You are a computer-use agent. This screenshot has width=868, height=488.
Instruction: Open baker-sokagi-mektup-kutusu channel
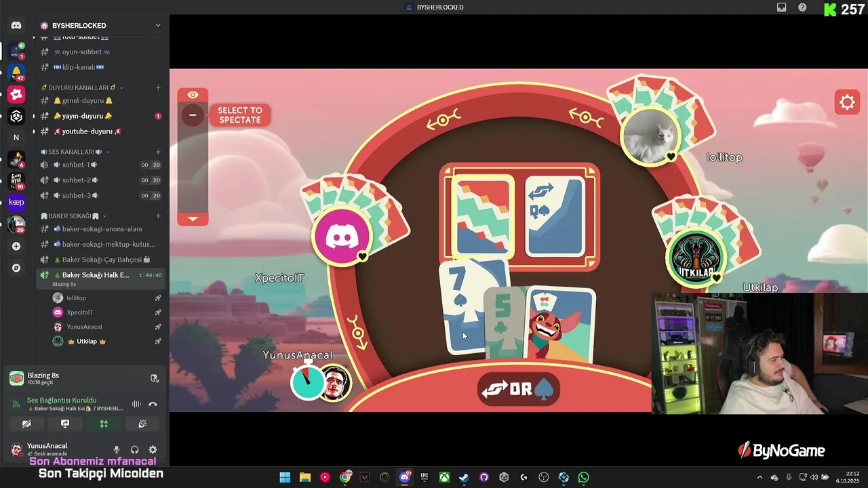[x=100, y=244]
